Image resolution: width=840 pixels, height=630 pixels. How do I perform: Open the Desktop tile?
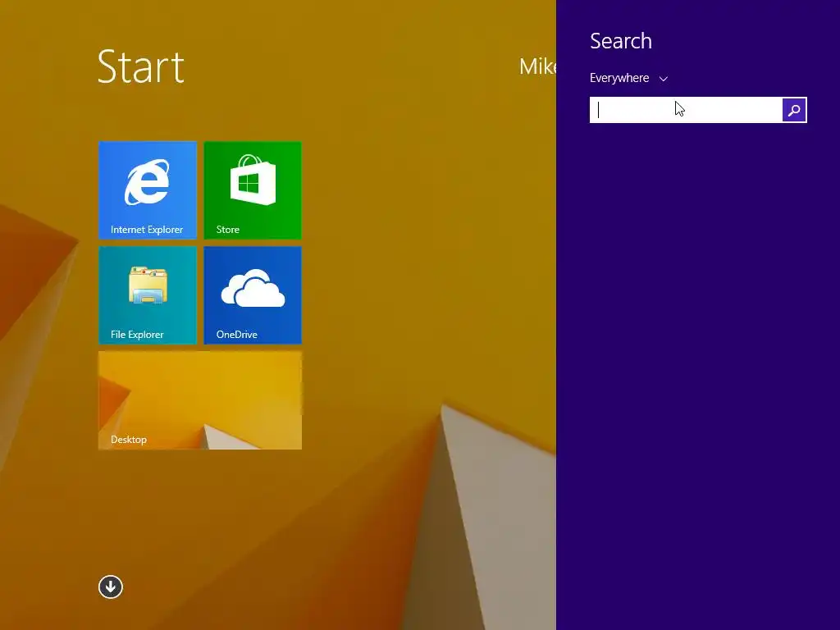click(200, 400)
